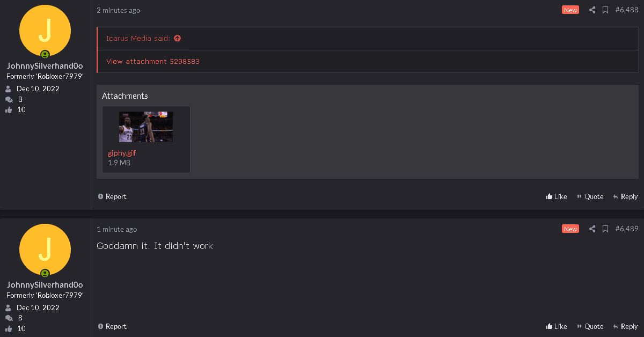
Task: Jump to quoted post via the up-arrow icon
Action: point(178,38)
